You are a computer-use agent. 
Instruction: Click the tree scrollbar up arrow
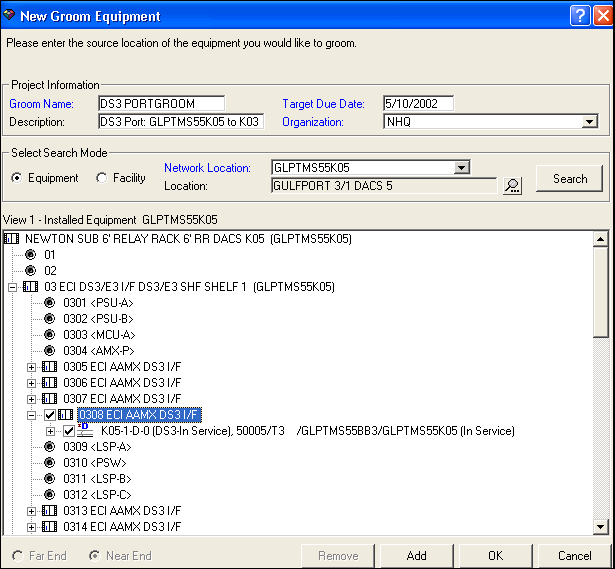pyautogui.click(x=600, y=238)
